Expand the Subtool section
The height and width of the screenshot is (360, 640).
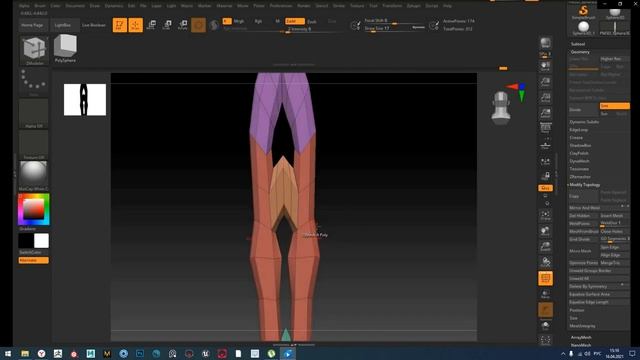(x=578, y=44)
